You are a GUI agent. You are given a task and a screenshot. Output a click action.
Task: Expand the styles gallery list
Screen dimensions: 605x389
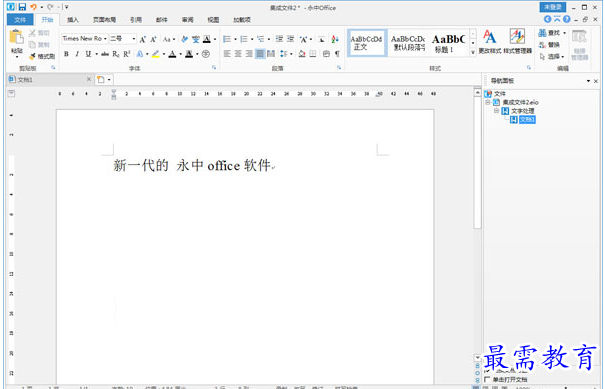[x=473, y=52]
